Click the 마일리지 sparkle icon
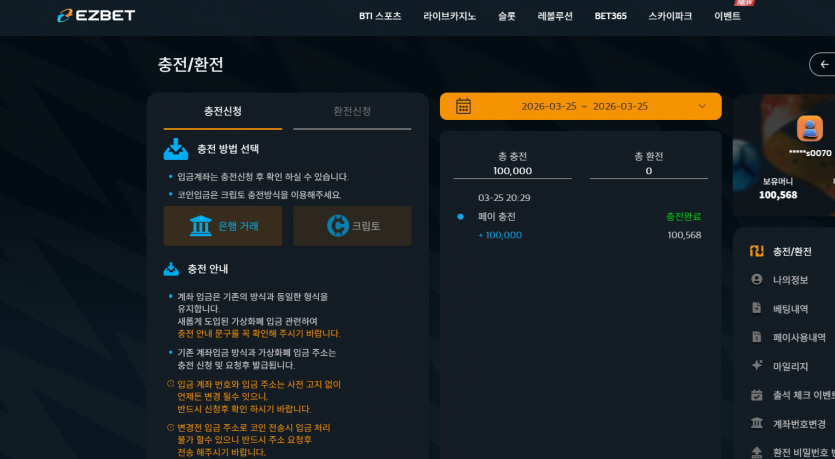Image resolution: width=835 pixels, height=459 pixels. [x=756, y=366]
